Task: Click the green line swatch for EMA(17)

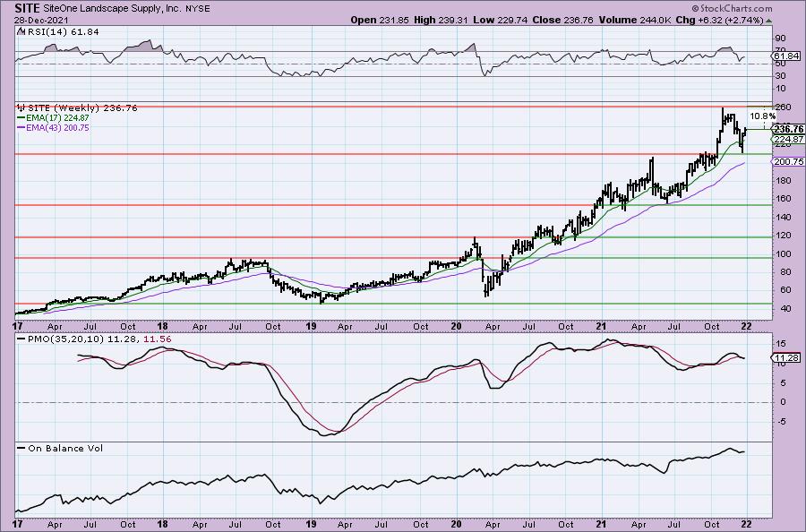Action: (x=21, y=118)
